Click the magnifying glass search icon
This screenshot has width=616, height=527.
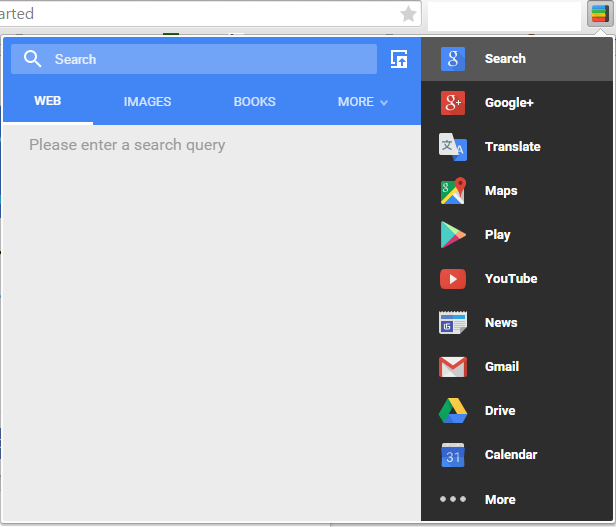pyautogui.click(x=32, y=59)
